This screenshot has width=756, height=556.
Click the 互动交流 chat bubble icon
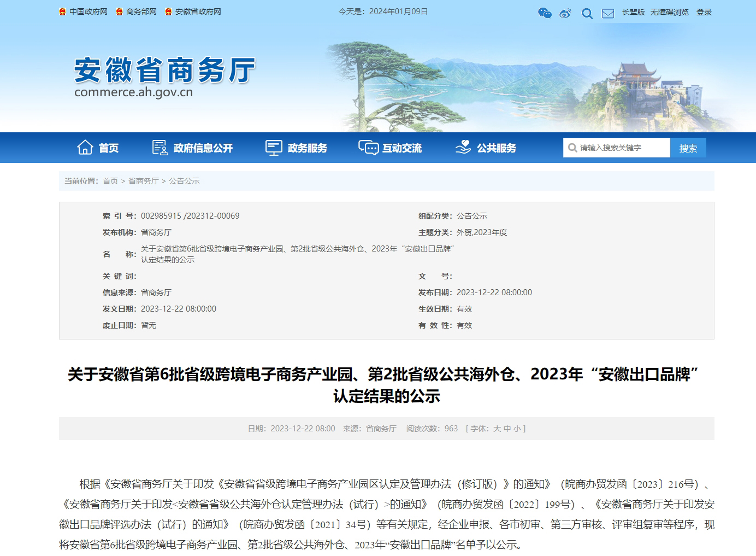click(x=368, y=148)
